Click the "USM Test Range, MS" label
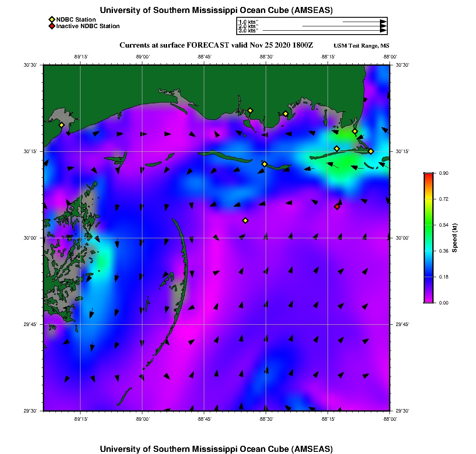The width and height of the screenshot is (476, 454). tap(361, 46)
